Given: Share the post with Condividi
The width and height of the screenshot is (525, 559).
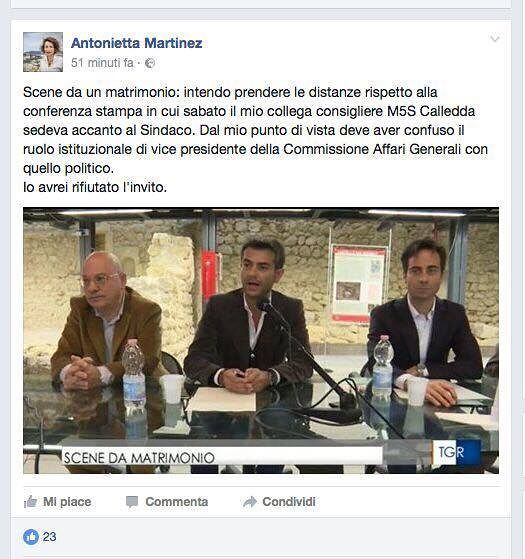Looking at the screenshot, I should point(289,502).
